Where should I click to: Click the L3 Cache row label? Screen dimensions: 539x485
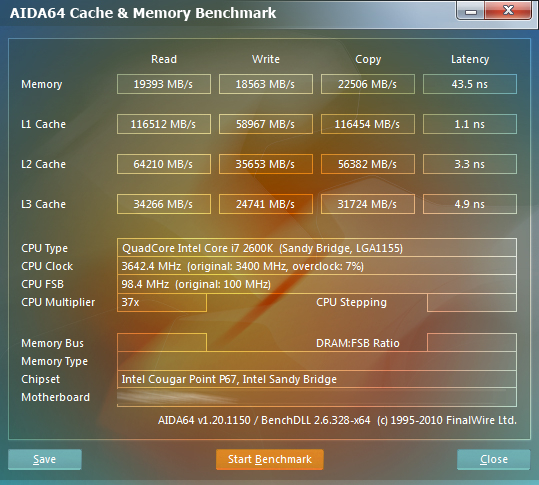[43, 204]
